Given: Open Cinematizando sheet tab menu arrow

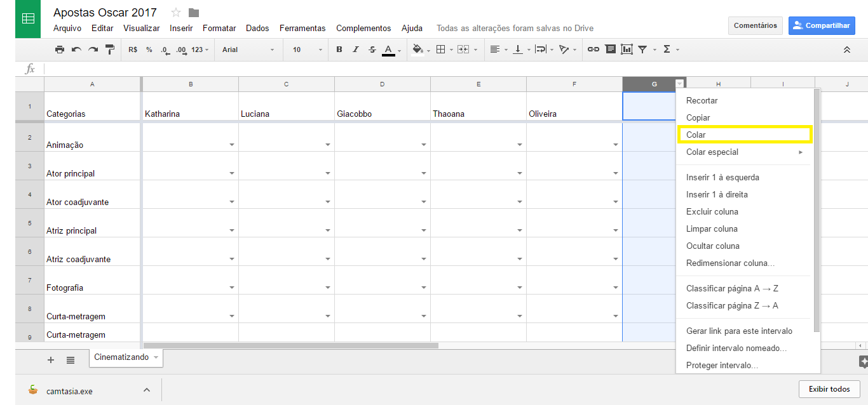Looking at the screenshot, I should tap(156, 357).
